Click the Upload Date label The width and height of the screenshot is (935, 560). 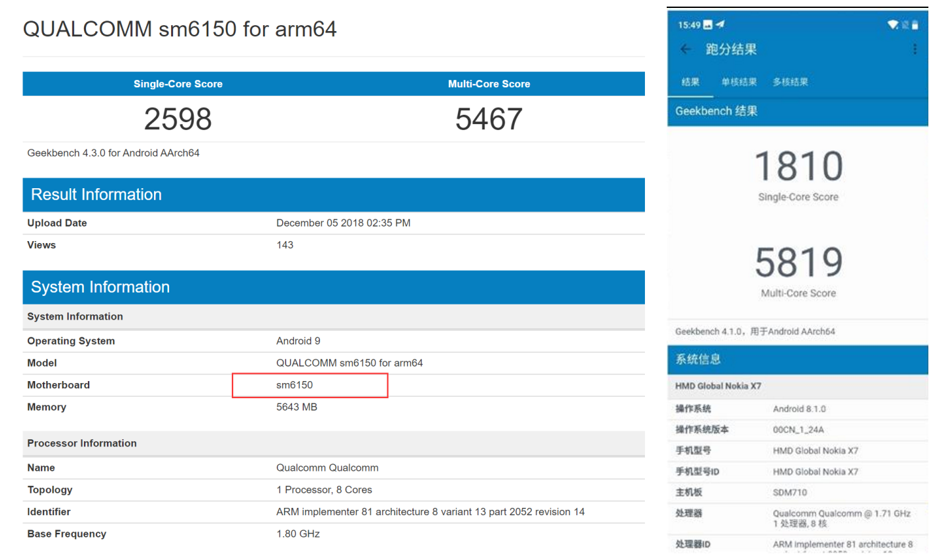(57, 223)
